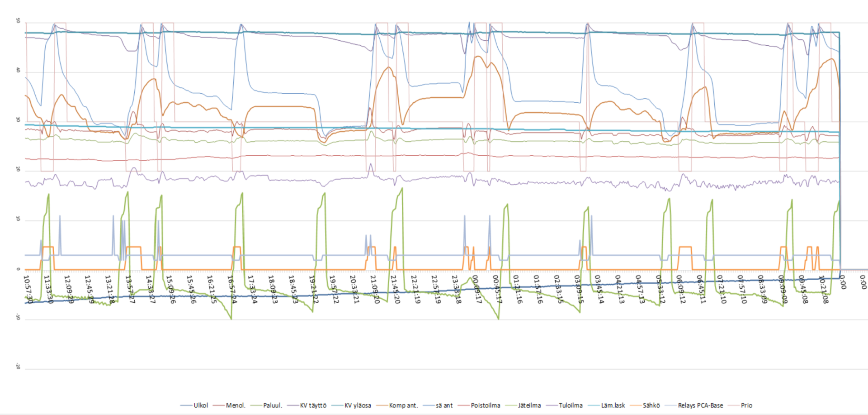Viewport: 868px width, 415px height.
Task: Select the -20 label on the vertical axis
Action: point(18,367)
